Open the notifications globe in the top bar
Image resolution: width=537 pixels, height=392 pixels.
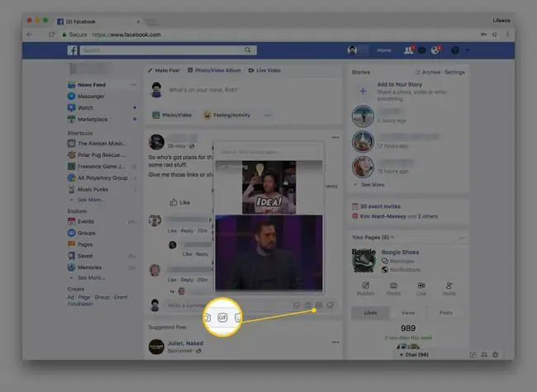pyautogui.click(x=435, y=50)
